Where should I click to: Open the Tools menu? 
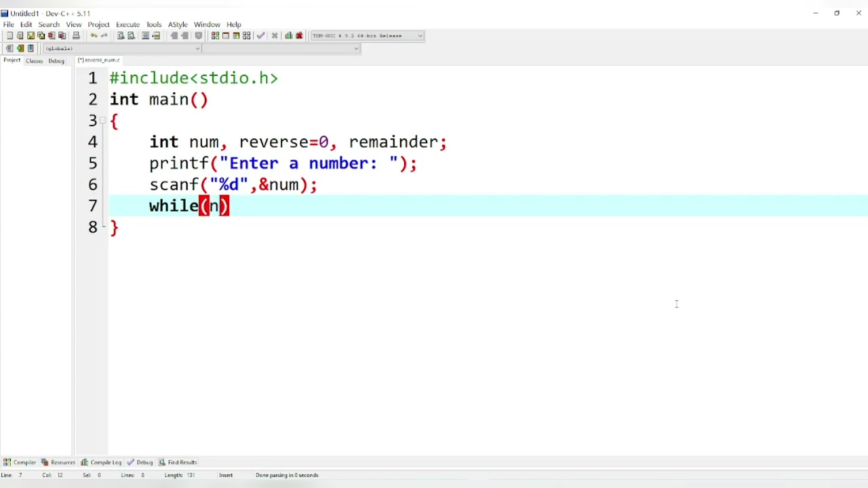coord(154,24)
